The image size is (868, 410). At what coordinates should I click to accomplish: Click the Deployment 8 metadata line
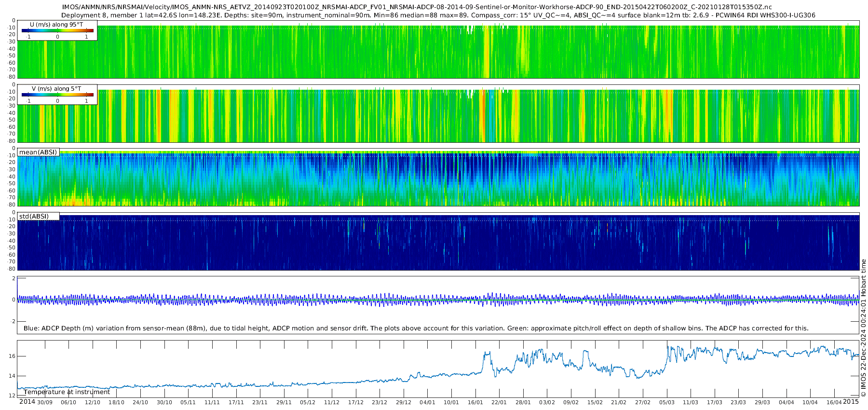coord(438,15)
